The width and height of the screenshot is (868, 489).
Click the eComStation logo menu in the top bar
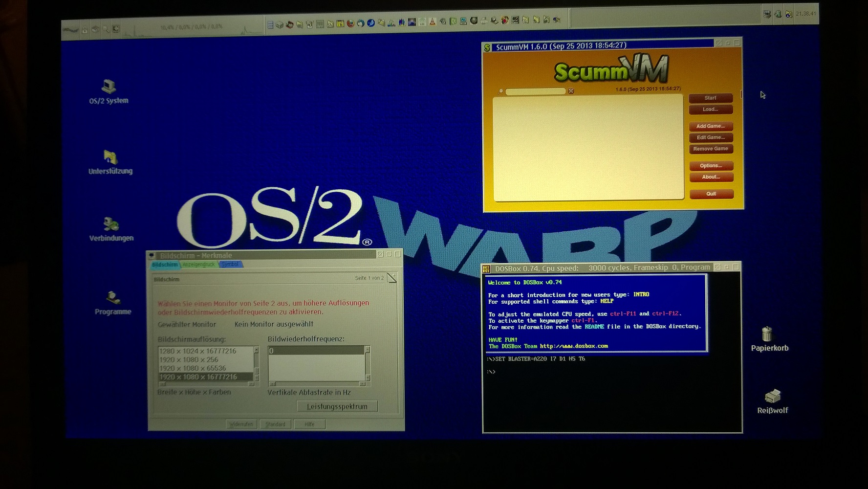point(71,30)
